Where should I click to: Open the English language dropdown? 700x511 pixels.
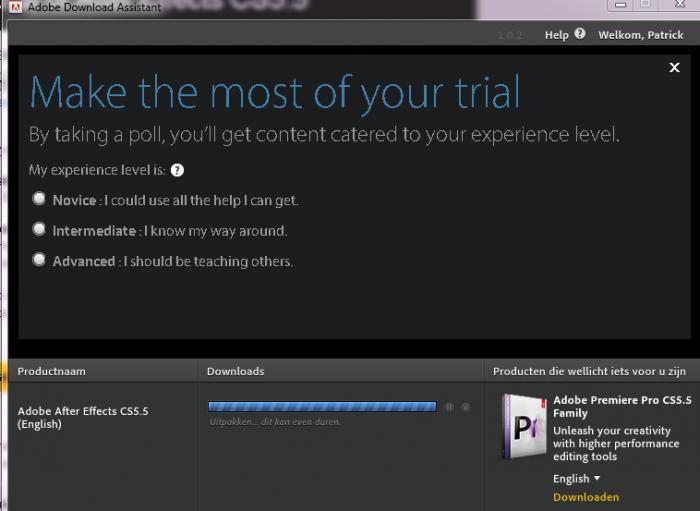[576, 478]
